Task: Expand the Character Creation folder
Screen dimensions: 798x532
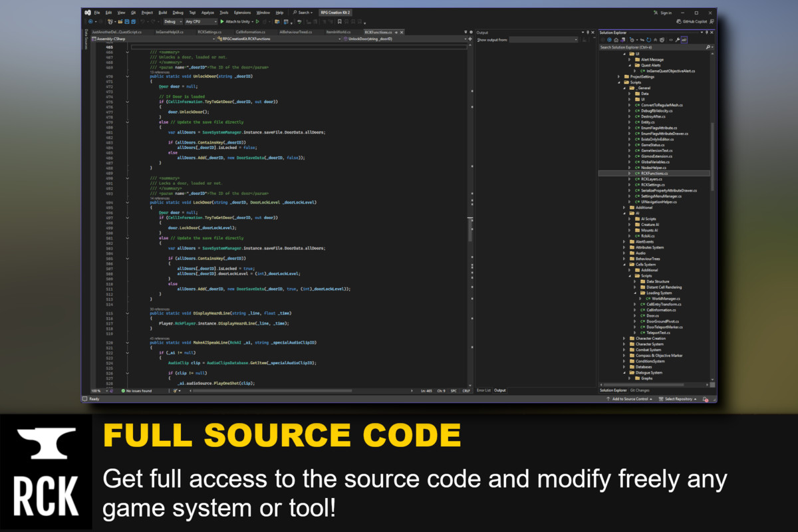Action: coord(624,338)
